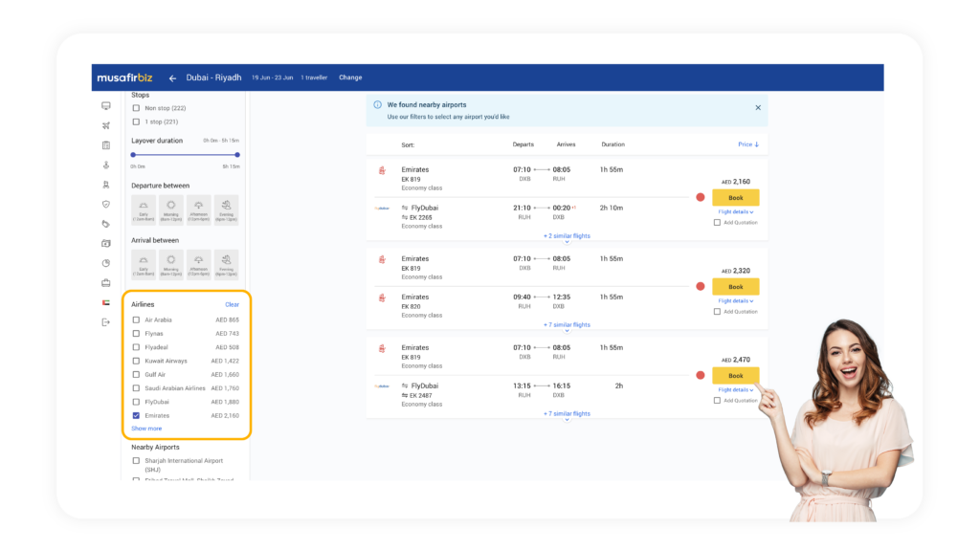Open the hotels building icon in sidebar
This screenshot has height=551, width=980.
coord(106,145)
